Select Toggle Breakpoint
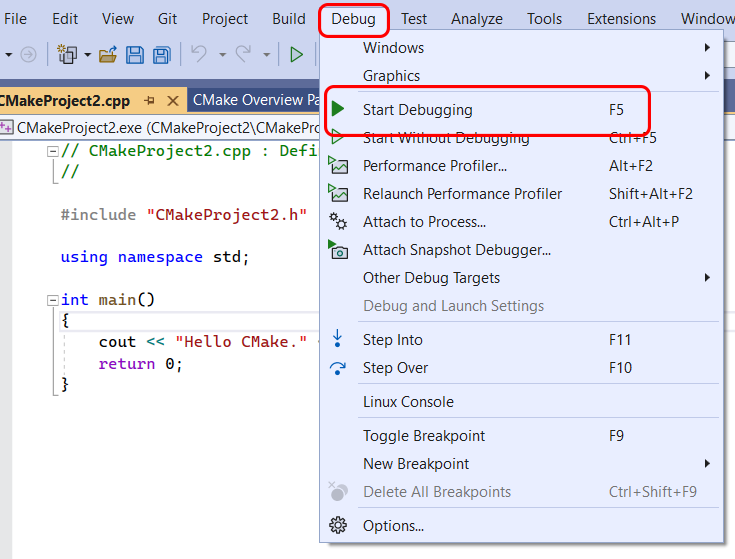735x559 pixels. click(423, 436)
